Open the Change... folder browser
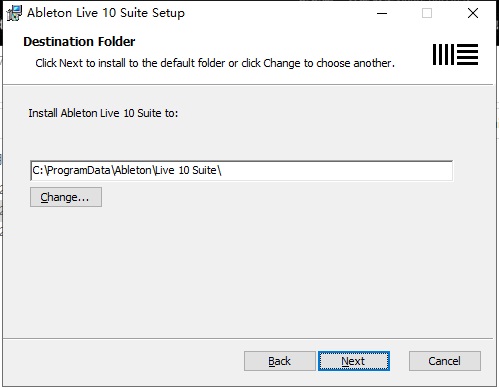Image resolution: width=499 pixels, height=389 pixels. click(x=66, y=197)
